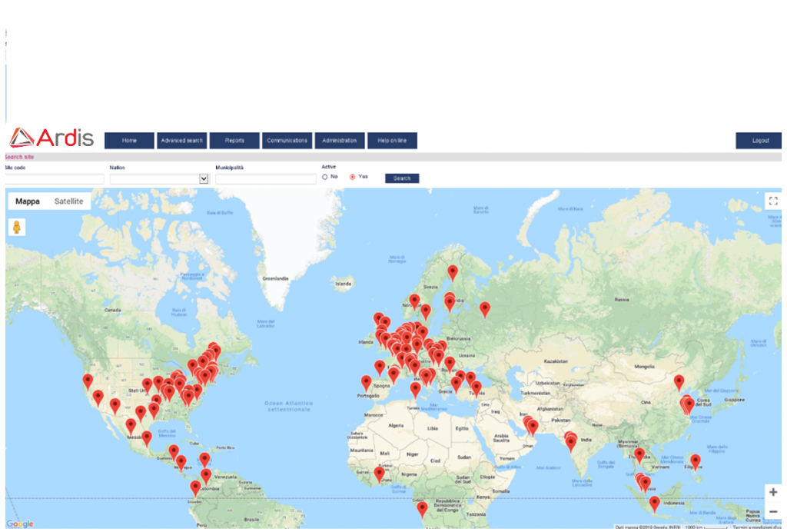787x532 pixels.
Task: Click the marker in Indonesia
Action: tap(655, 504)
